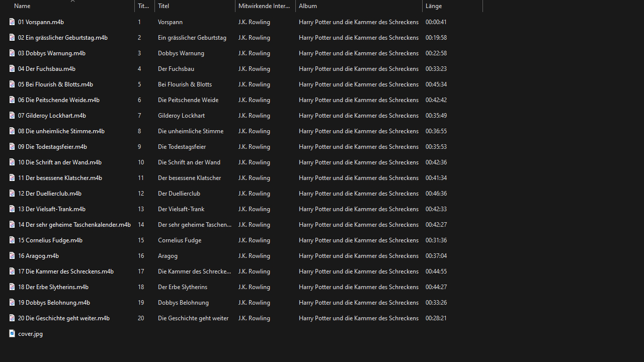The height and width of the screenshot is (362, 644).
Task: Click the image file icon for cover.jpg
Action: point(12,333)
